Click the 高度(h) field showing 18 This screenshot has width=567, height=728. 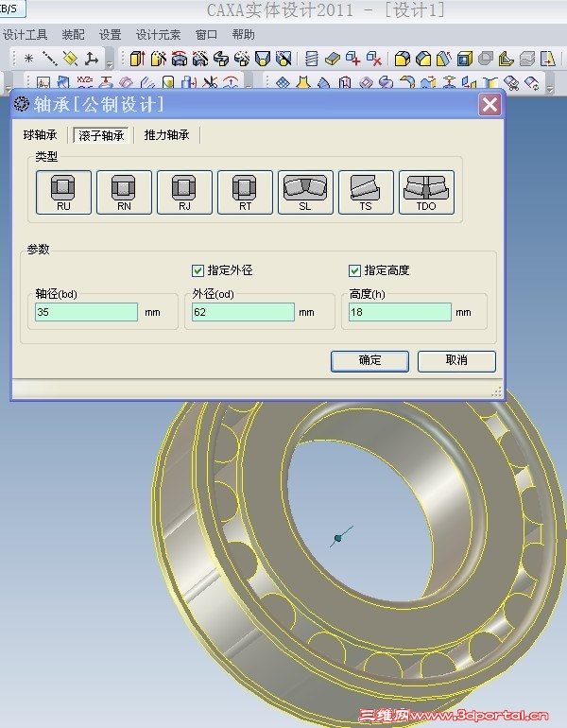[400, 312]
